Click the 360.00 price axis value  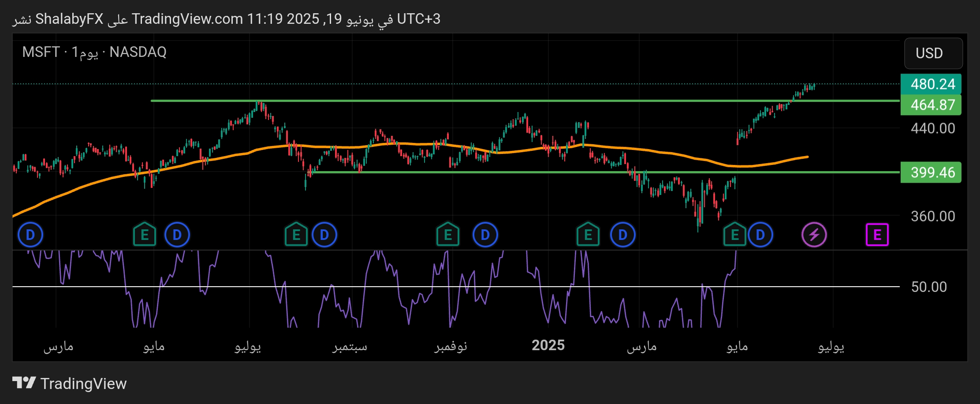(933, 216)
